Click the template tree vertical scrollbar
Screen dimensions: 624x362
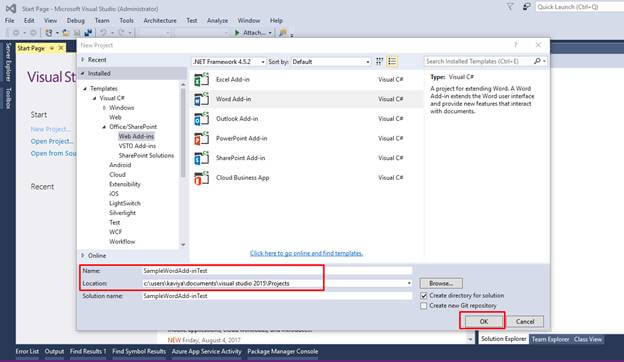point(183,164)
